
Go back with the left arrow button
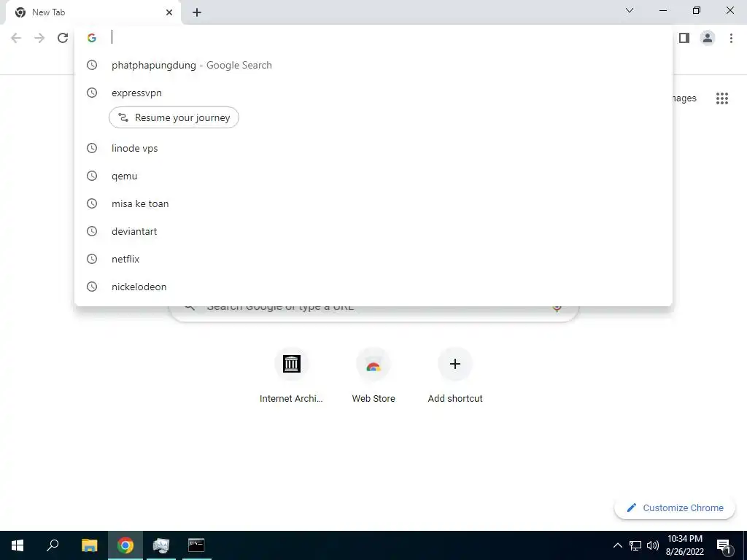point(16,38)
